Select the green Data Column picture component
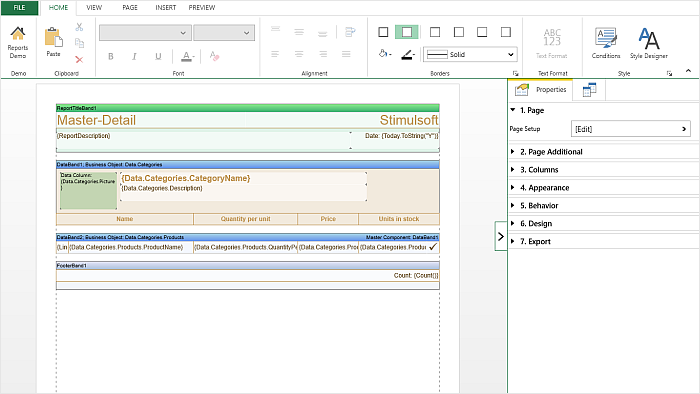The image size is (700, 394). pos(88,191)
